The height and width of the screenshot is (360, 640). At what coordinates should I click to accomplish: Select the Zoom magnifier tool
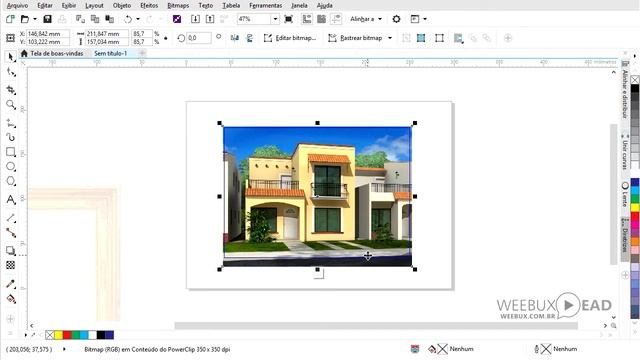click(11, 105)
